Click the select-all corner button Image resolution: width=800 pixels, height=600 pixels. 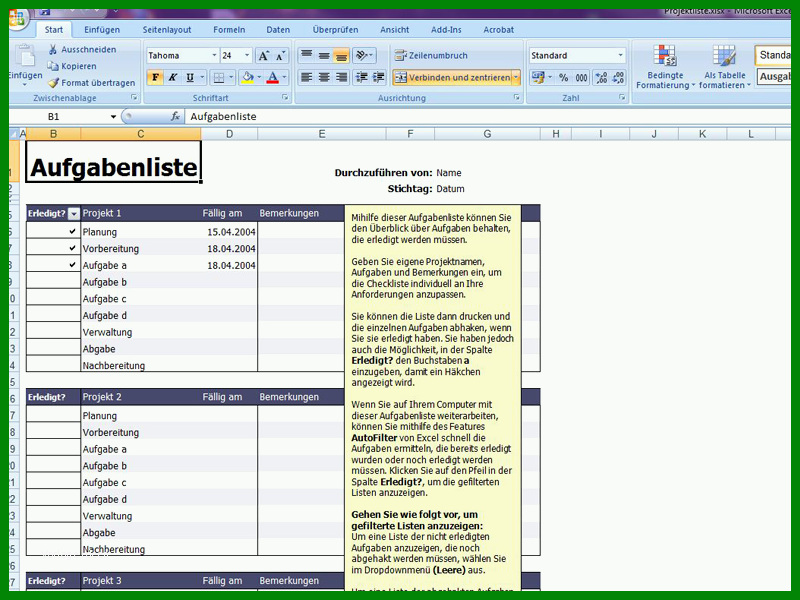pyautogui.click(x=14, y=134)
